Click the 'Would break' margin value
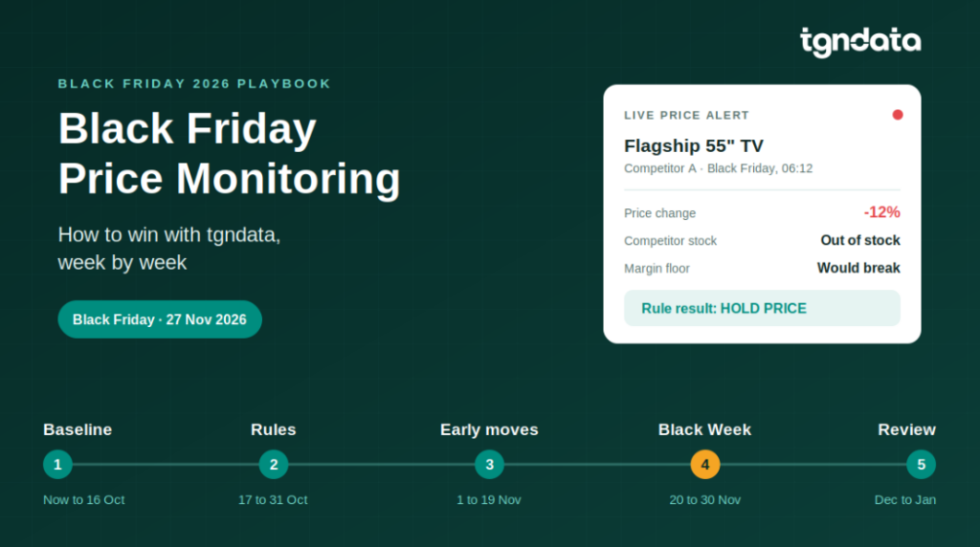Viewport: 980px width, 547px height. [x=858, y=268]
